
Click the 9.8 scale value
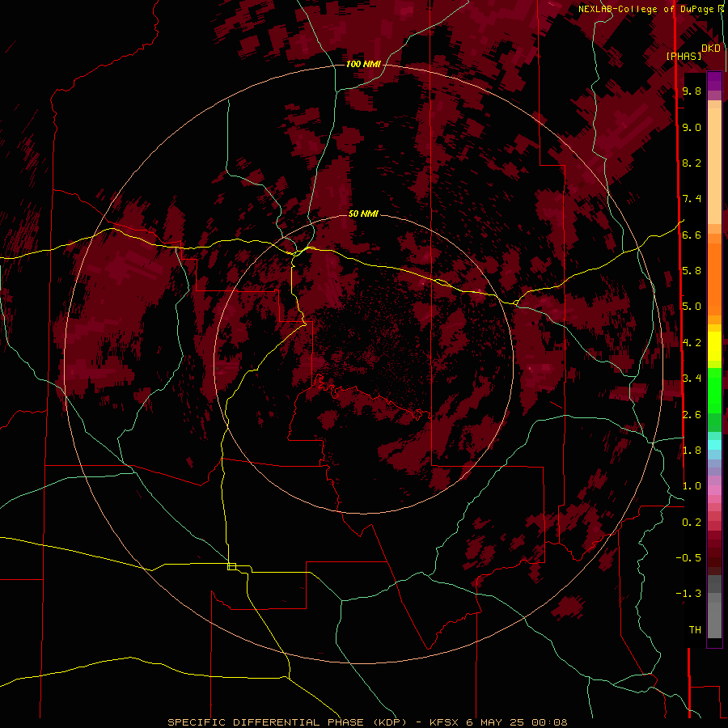(x=692, y=91)
